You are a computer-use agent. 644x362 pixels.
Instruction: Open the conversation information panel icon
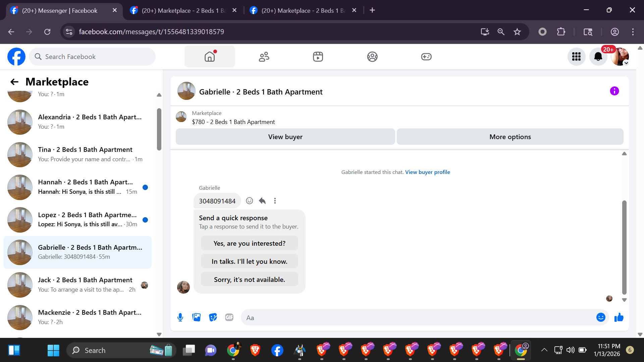(x=614, y=91)
